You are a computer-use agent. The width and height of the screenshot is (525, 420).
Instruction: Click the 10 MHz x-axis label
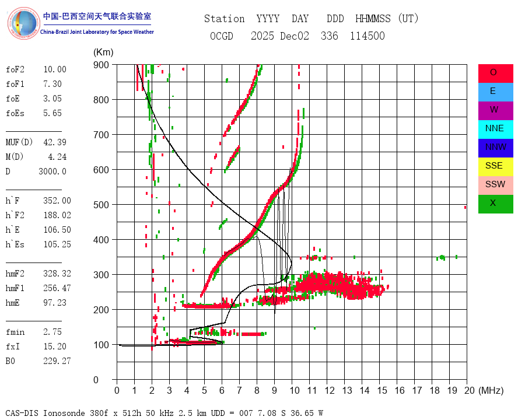(x=295, y=390)
